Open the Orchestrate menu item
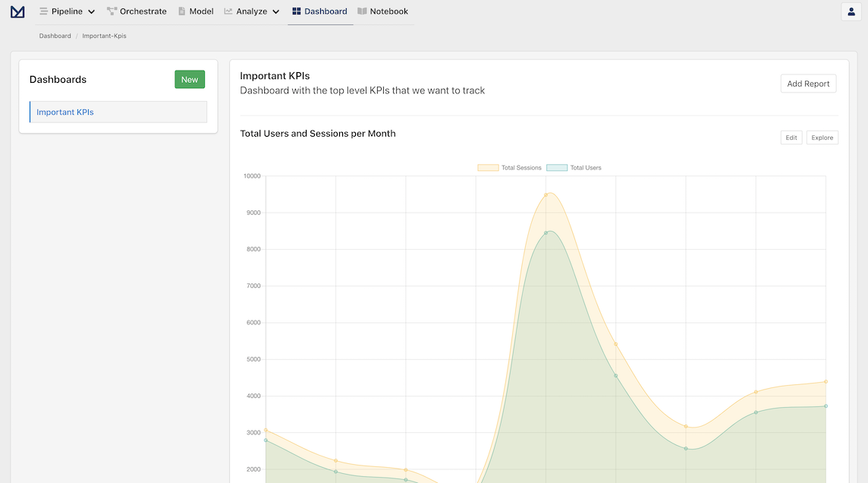 pos(137,11)
